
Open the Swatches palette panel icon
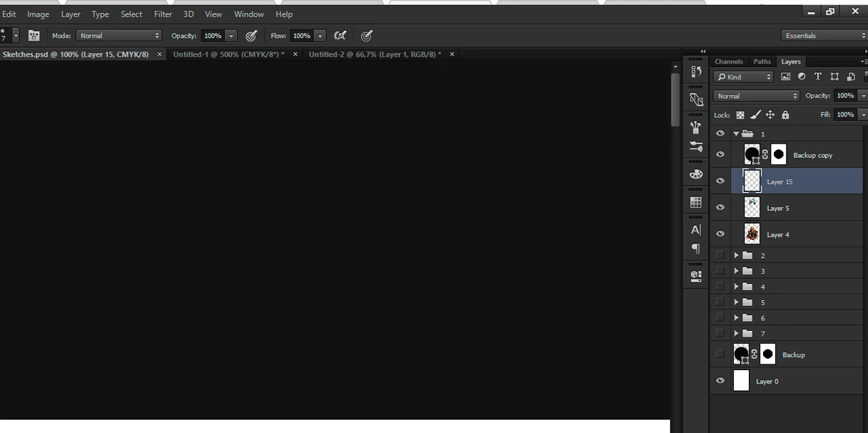pyautogui.click(x=696, y=174)
